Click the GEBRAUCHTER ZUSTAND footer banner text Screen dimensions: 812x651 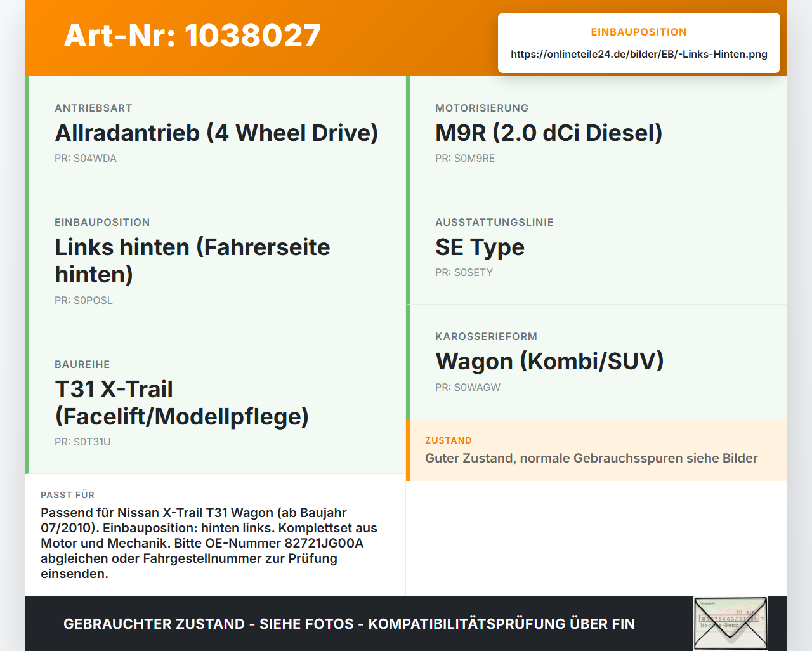(x=349, y=624)
